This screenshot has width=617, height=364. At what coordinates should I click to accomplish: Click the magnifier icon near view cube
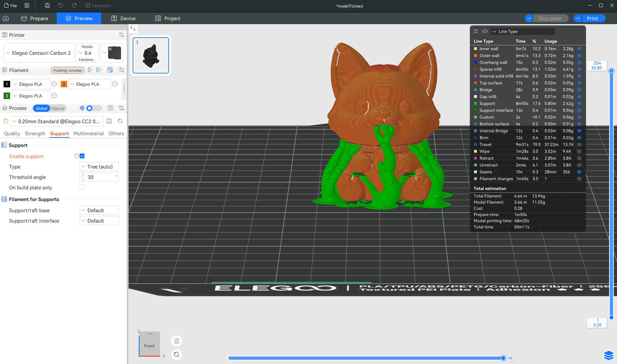[177, 354]
